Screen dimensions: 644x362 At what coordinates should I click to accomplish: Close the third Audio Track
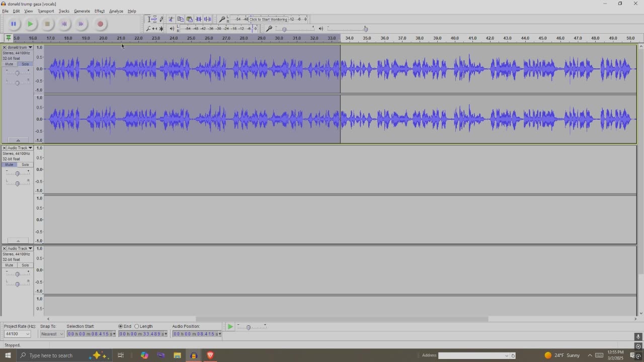(4, 248)
